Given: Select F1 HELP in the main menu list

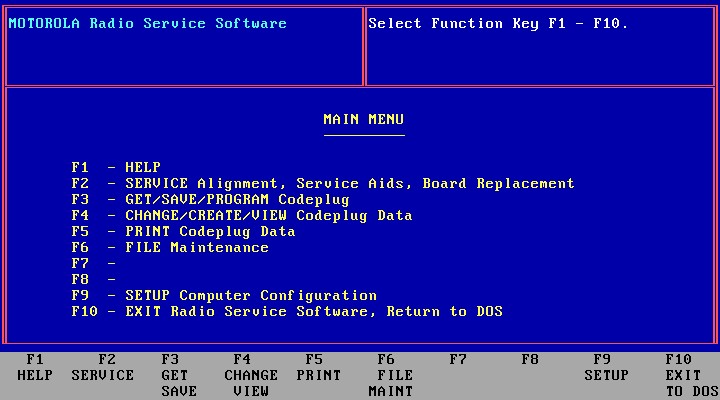Looking at the screenshot, I should point(116,167).
